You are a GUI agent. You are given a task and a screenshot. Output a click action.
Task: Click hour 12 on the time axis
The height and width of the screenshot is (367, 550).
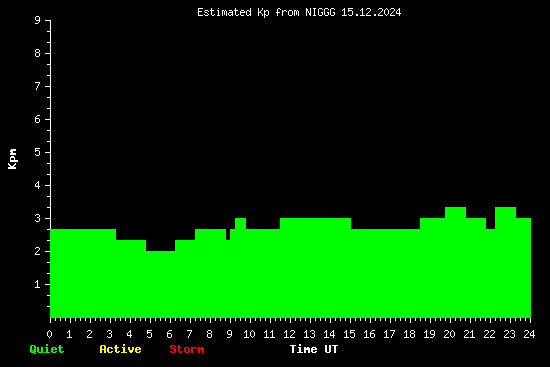coord(290,334)
